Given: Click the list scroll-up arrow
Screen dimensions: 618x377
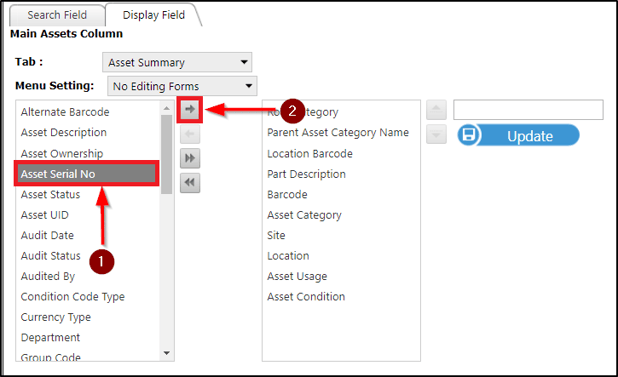Looking at the screenshot, I should click(x=167, y=108).
